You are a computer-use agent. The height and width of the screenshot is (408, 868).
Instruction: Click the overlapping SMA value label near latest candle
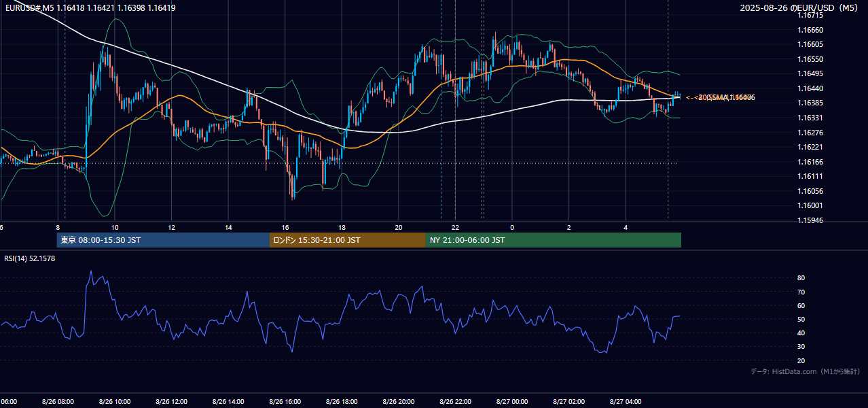[720, 98]
